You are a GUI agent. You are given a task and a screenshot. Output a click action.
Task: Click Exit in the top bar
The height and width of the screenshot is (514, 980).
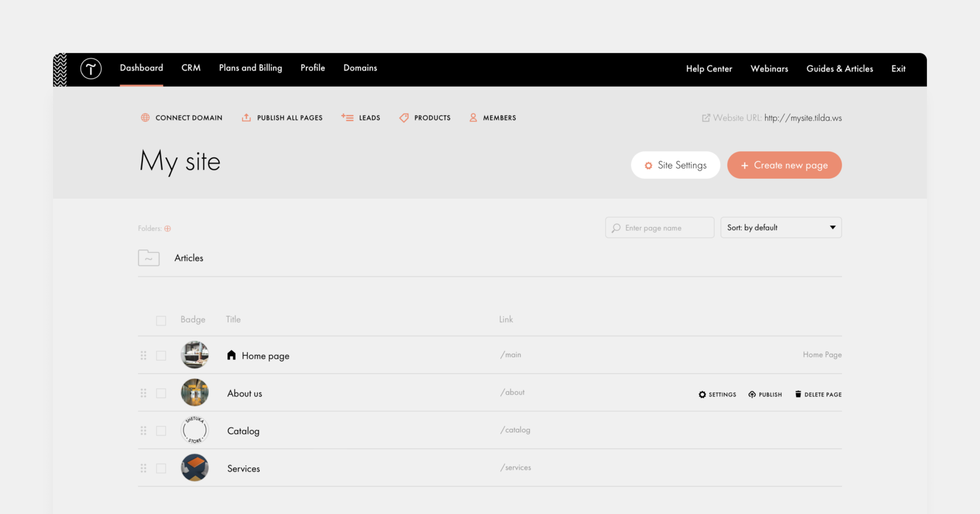[x=898, y=69]
